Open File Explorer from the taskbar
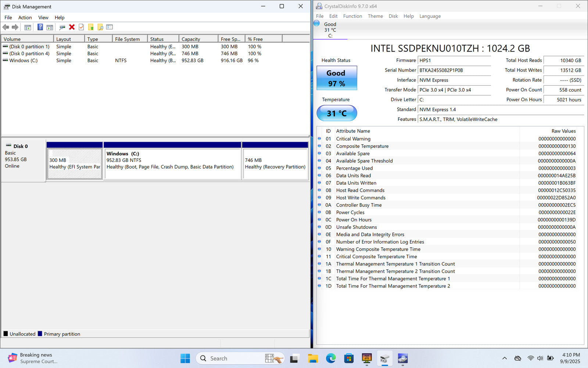 (x=313, y=358)
